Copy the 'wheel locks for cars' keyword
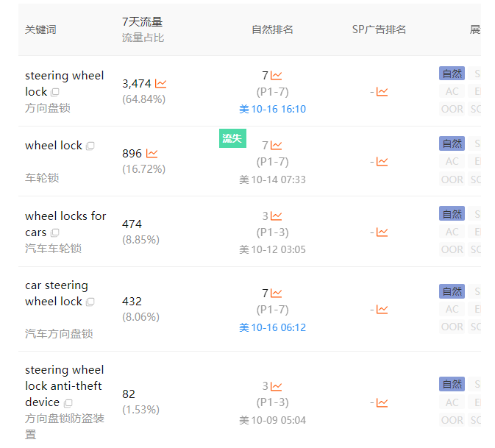This screenshot has height=448, width=495. [55, 233]
